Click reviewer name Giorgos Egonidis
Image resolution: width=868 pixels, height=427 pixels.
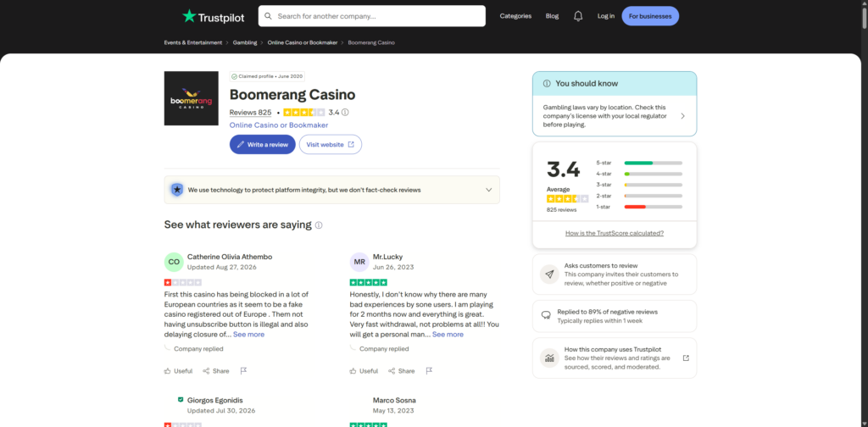[214, 400]
